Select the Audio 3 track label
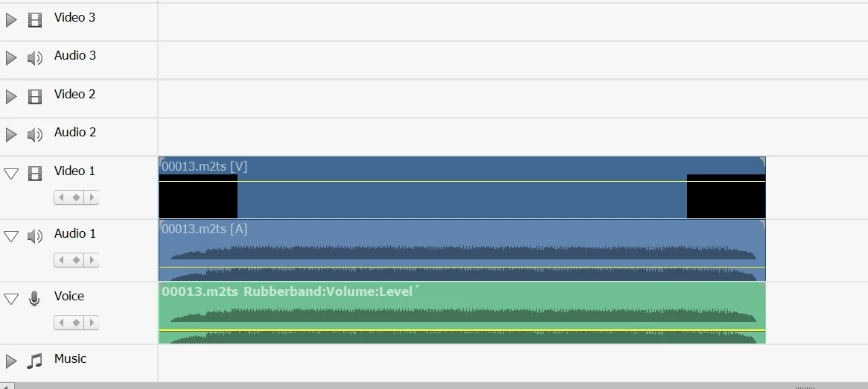868x389 pixels. [74, 55]
